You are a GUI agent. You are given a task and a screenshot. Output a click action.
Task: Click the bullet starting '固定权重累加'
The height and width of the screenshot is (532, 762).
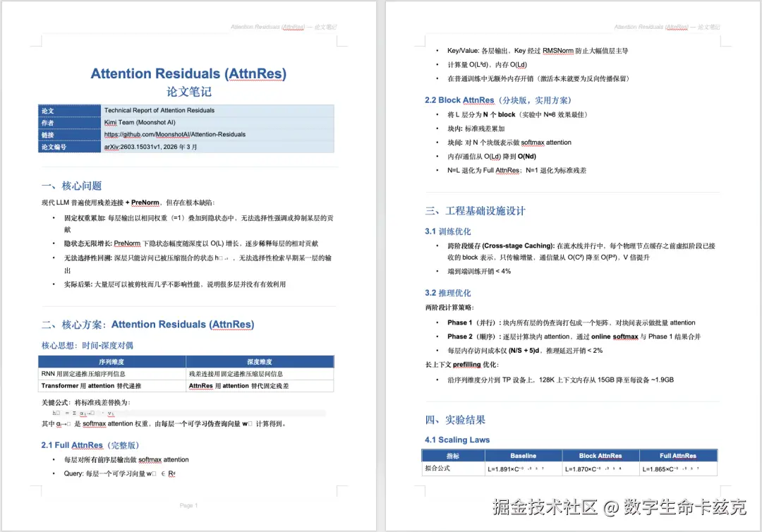[x=198, y=224]
